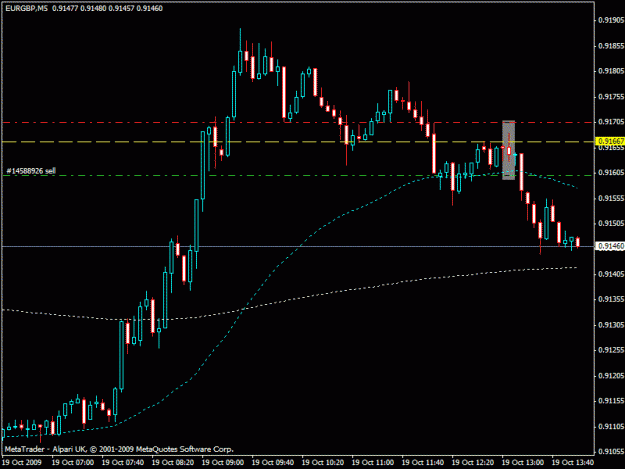Click the 19 Oct 10:20 time label
Image resolution: width=625 pixels, height=469 pixels.
pyautogui.click(x=323, y=462)
